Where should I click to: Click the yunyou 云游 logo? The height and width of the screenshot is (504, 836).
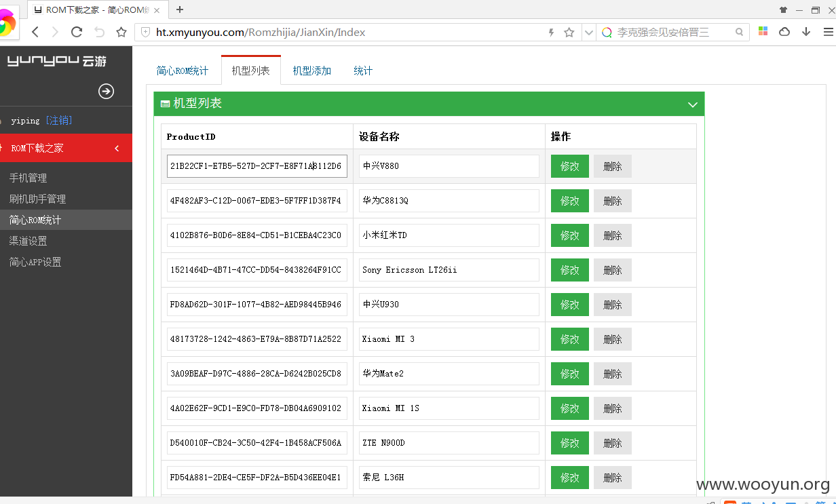pos(57,61)
